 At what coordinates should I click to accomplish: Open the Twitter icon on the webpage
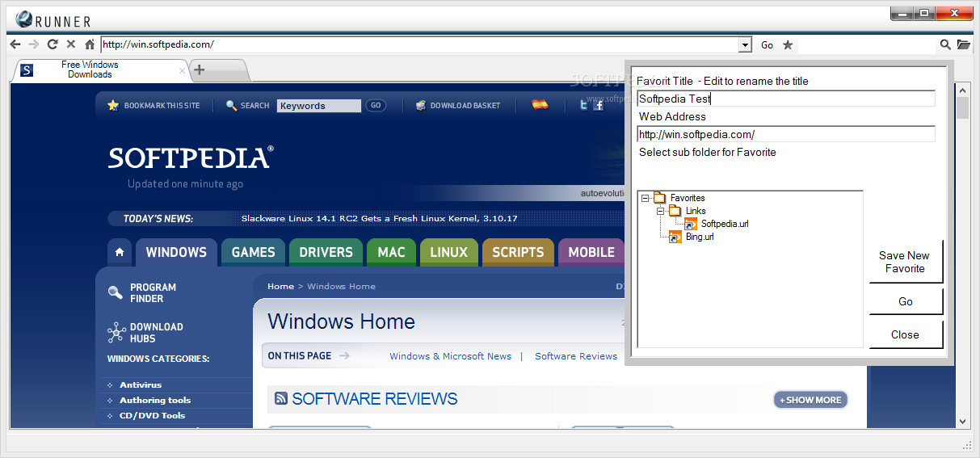(583, 105)
